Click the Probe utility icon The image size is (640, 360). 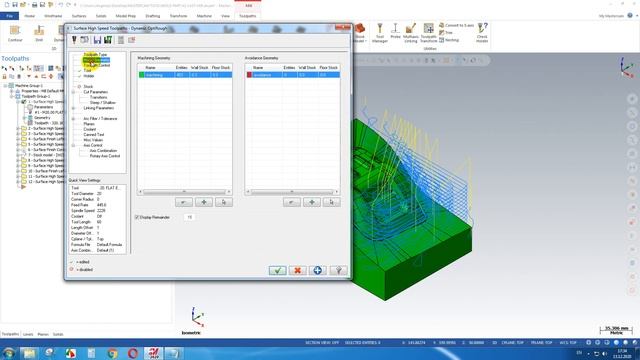coord(395,31)
